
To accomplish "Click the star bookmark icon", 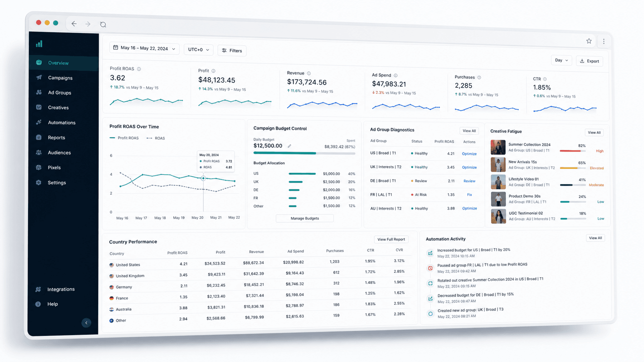I will point(589,41).
